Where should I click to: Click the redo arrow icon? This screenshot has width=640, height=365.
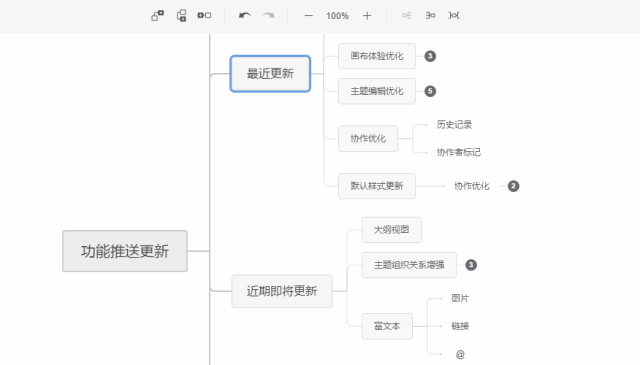[x=269, y=16]
